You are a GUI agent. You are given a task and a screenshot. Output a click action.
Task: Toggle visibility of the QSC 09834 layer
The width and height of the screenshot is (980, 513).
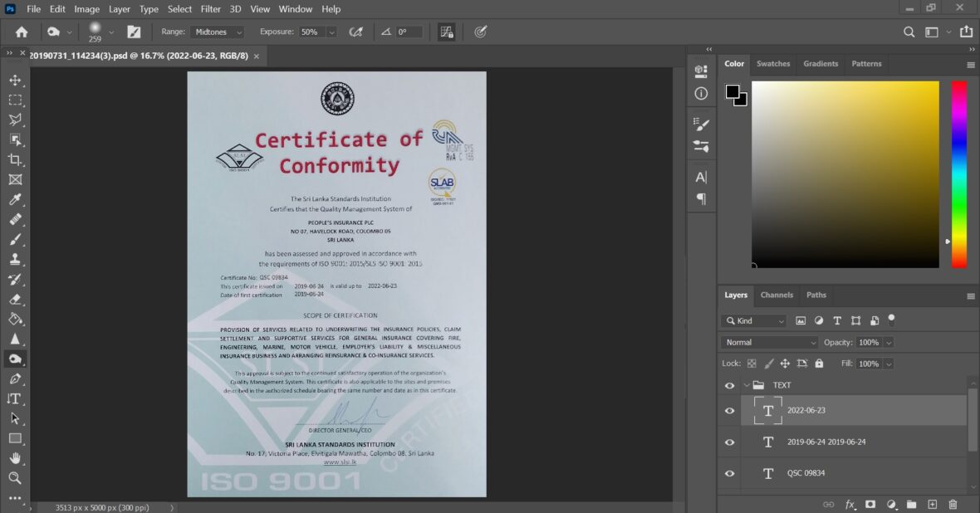point(728,473)
